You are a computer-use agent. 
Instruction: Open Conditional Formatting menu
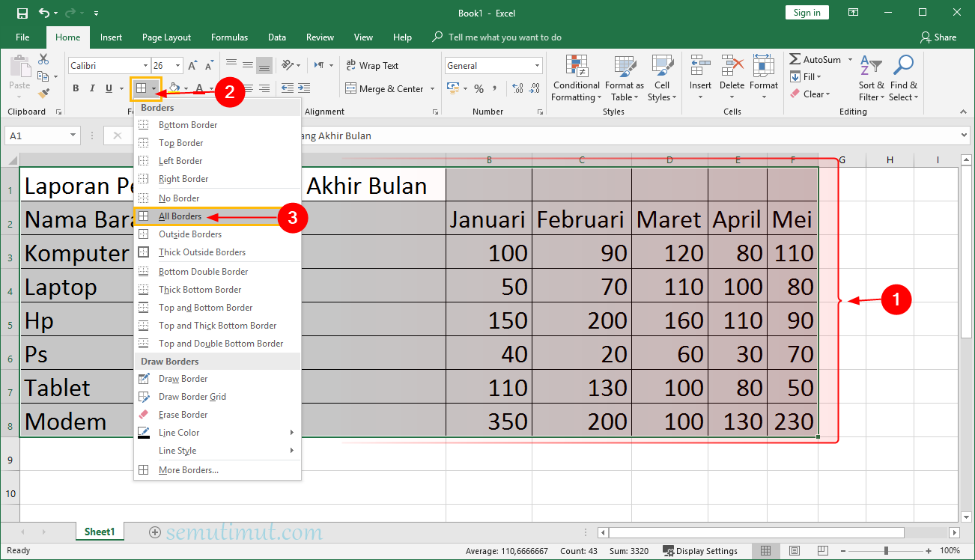tap(576, 78)
